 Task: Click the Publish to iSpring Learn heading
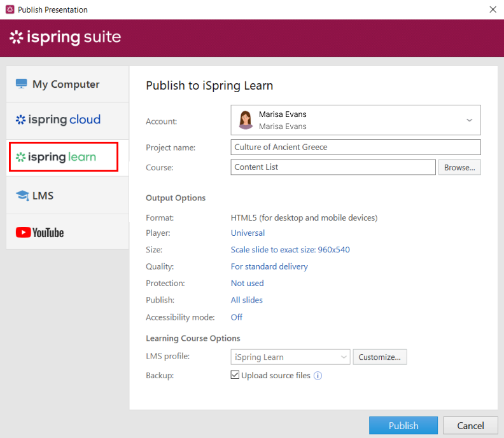[209, 86]
